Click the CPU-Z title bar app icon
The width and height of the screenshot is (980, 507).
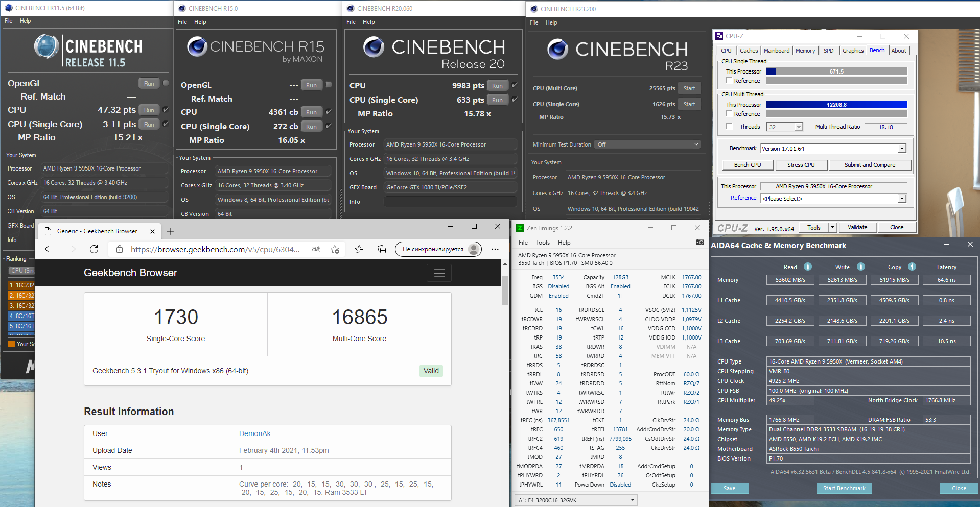719,36
